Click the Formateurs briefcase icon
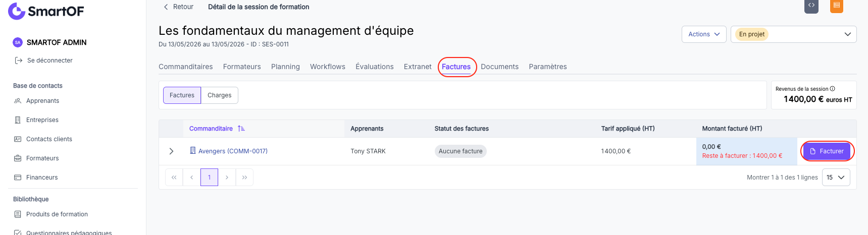This screenshot has width=868, height=235. click(18, 158)
